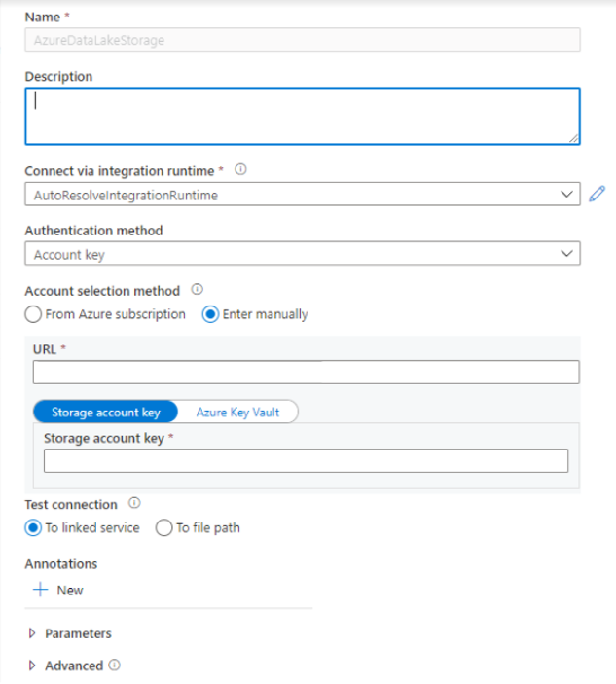Expand the Parameters section
616x684 pixels.
[78, 633]
